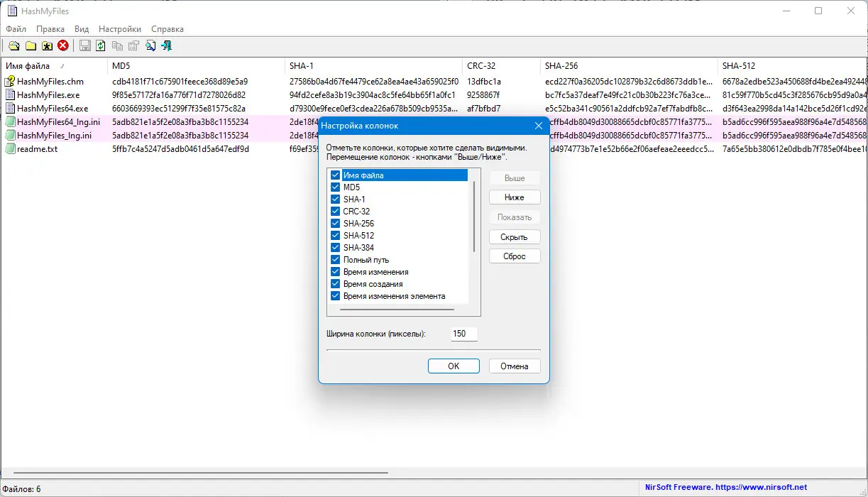
Task: Click the column list vertical scrollbar
Action: [x=474, y=217]
